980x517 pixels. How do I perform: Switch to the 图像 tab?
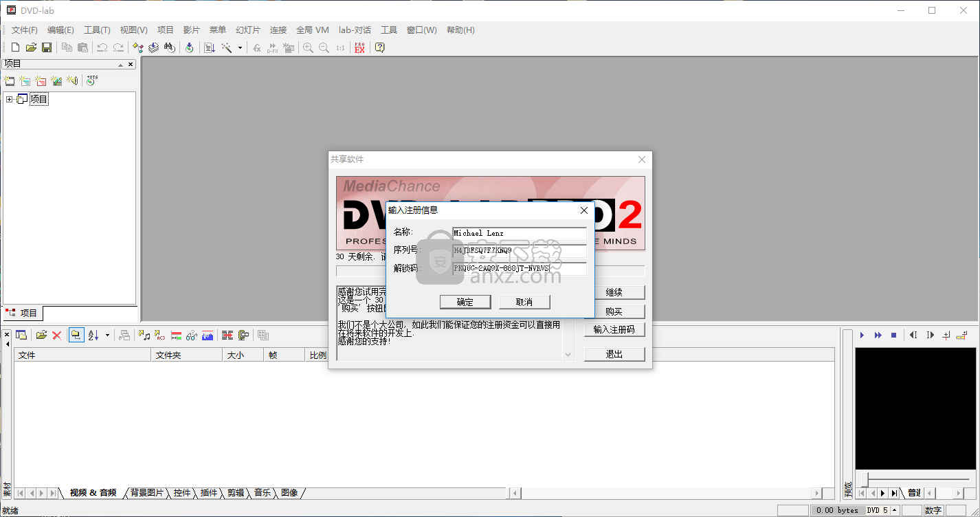click(289, 493)
